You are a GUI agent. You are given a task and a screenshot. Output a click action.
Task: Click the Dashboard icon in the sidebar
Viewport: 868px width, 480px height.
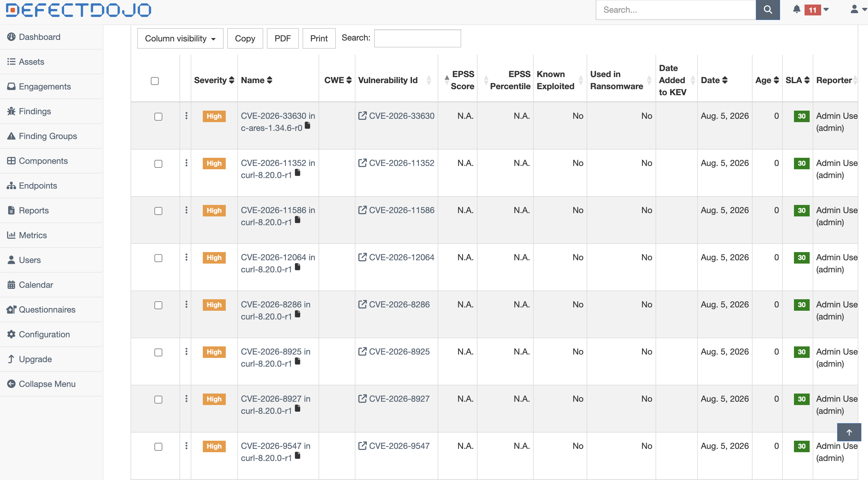click(11, 37)
